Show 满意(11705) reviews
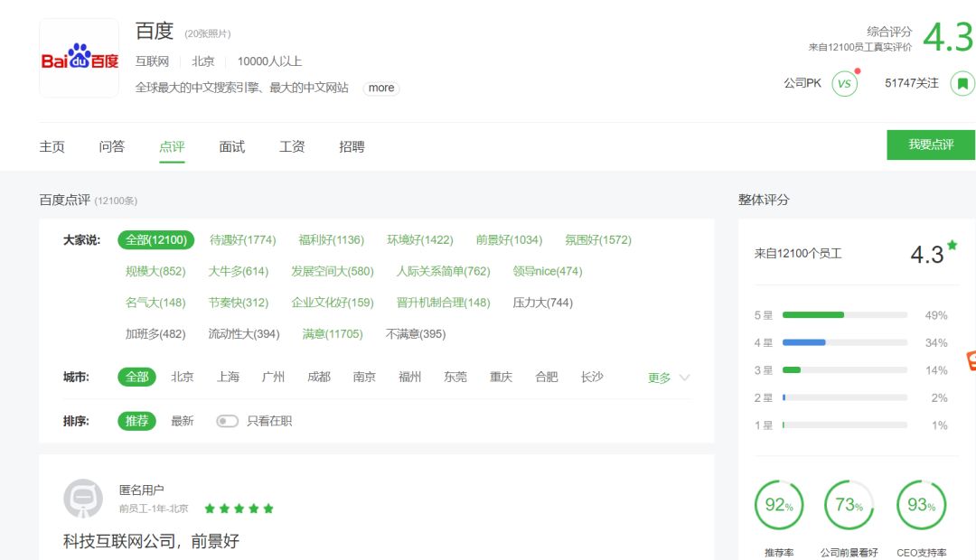This screenshot has width=976, height=560. click(333, 334)
